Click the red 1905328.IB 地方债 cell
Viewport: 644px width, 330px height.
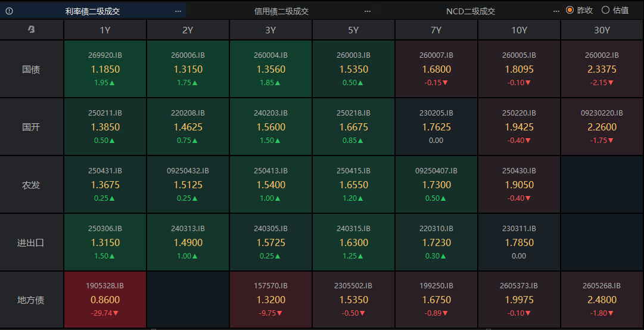[105, 299]
